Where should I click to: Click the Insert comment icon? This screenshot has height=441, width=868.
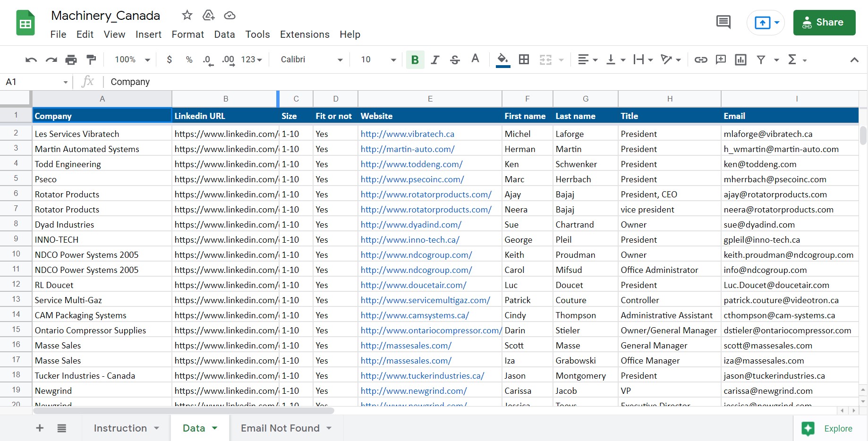tap(721, 59)
